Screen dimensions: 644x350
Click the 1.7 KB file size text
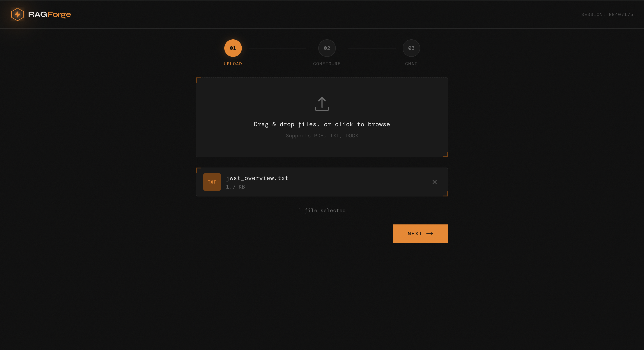pos(235,187)
